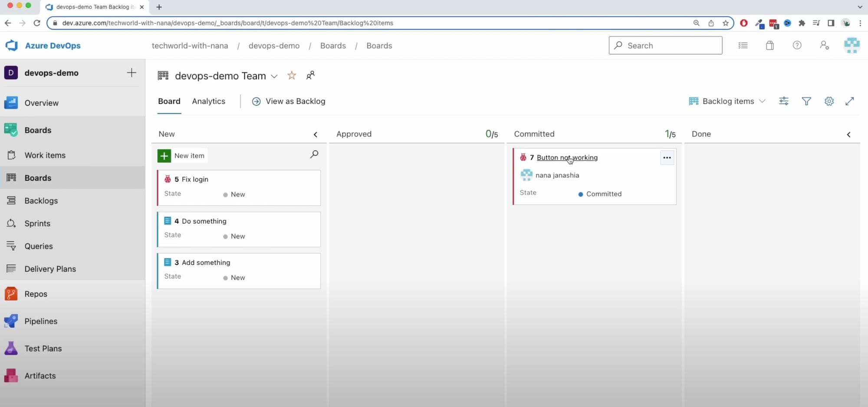Open view options sliders icon

(784, 101)
